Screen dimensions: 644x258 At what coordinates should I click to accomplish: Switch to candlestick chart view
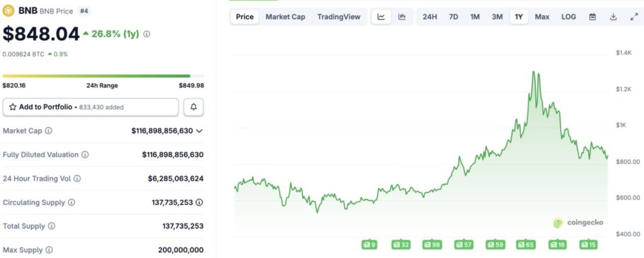[x=402, y=17]
